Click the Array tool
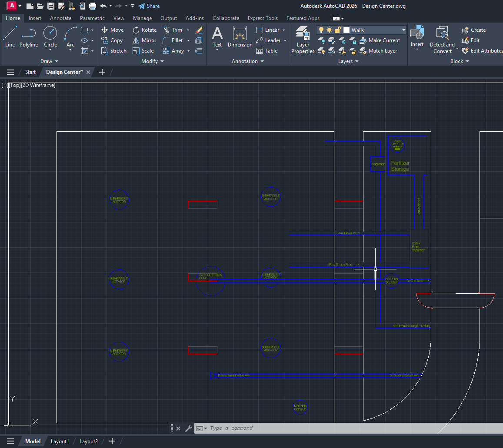 [173, 51]
